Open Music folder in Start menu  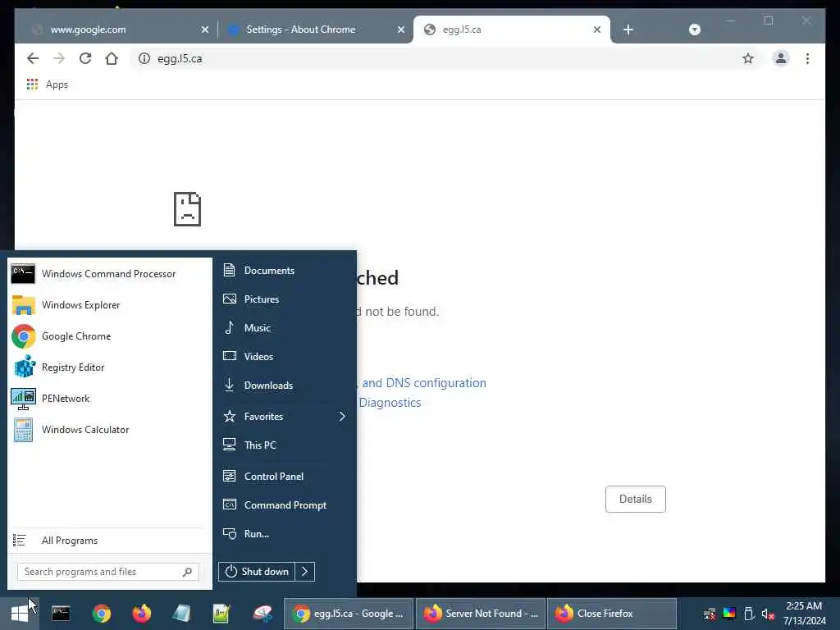284,328
